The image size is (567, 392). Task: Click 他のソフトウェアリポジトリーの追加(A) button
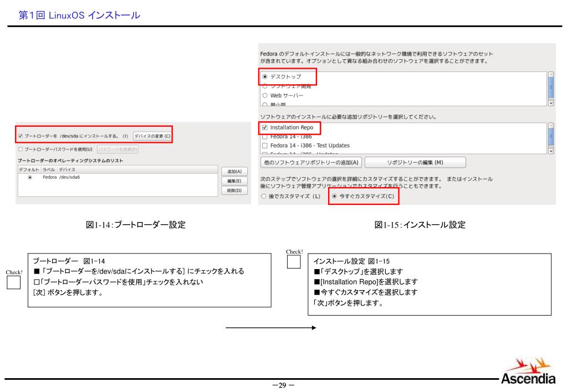(311, 163)
